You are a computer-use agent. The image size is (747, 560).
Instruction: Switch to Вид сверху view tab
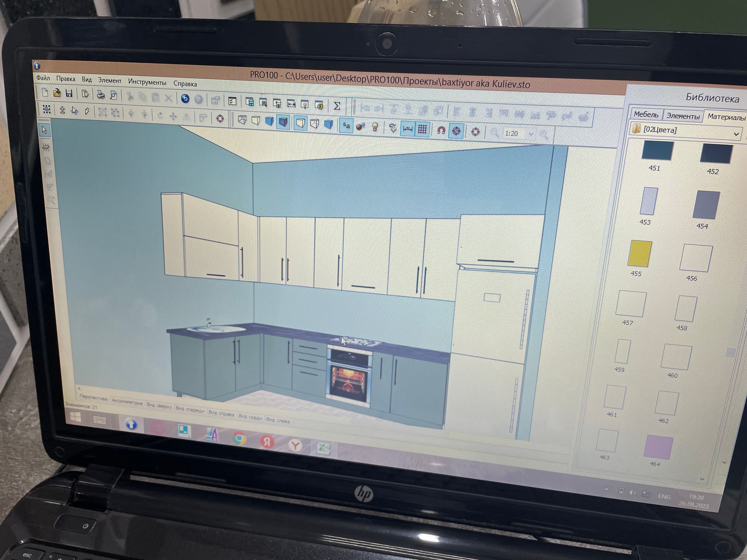tap(159, 406)
